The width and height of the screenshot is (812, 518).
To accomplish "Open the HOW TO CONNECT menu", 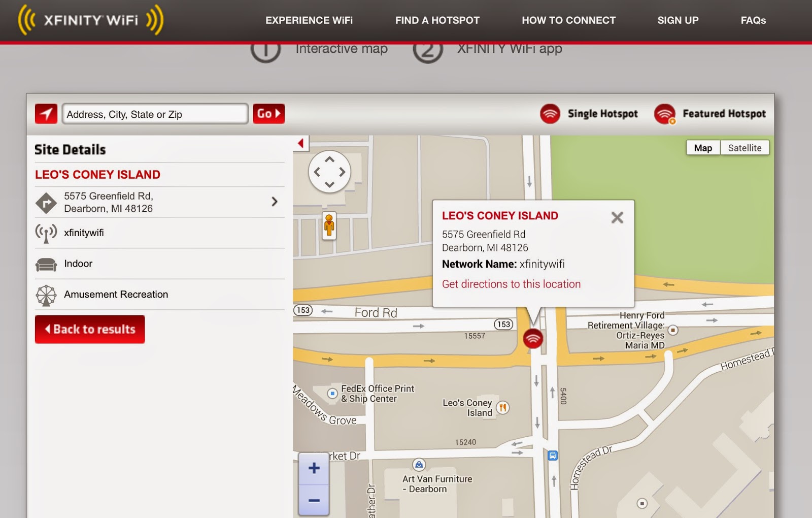I will [569, 20].
